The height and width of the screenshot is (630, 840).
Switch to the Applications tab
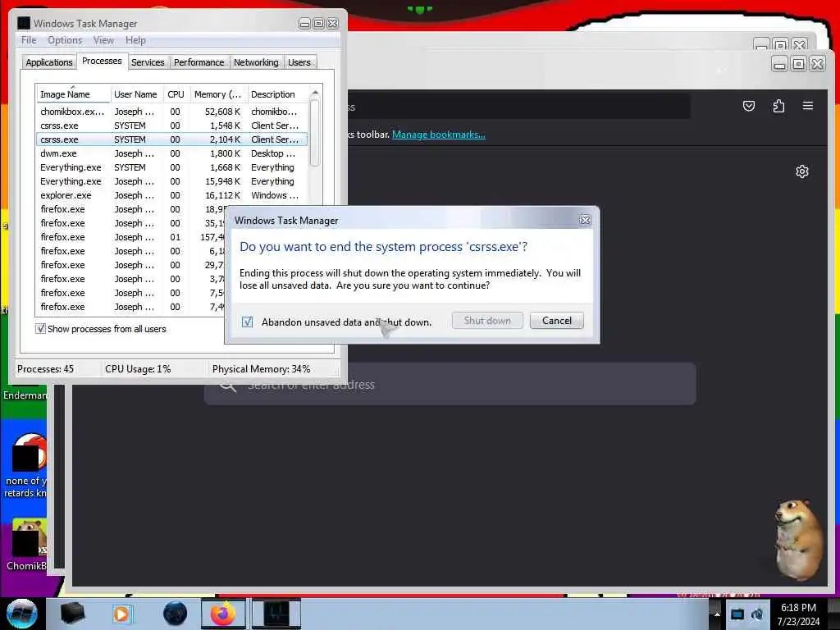pos(48,62)
